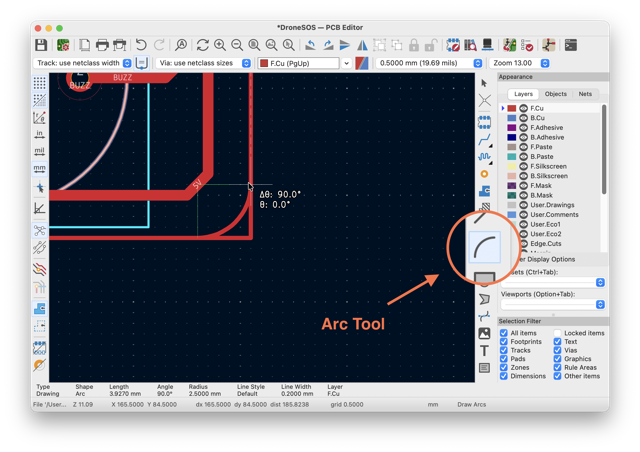
Task: Click the Refresh view icon
Action: coord(202,45)
